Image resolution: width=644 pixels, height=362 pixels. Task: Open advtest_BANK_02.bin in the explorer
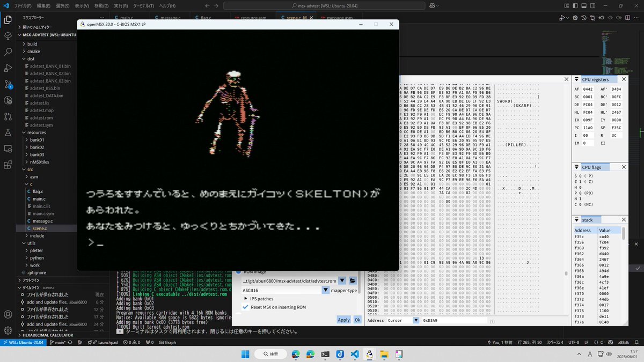[x=50, y=73]
